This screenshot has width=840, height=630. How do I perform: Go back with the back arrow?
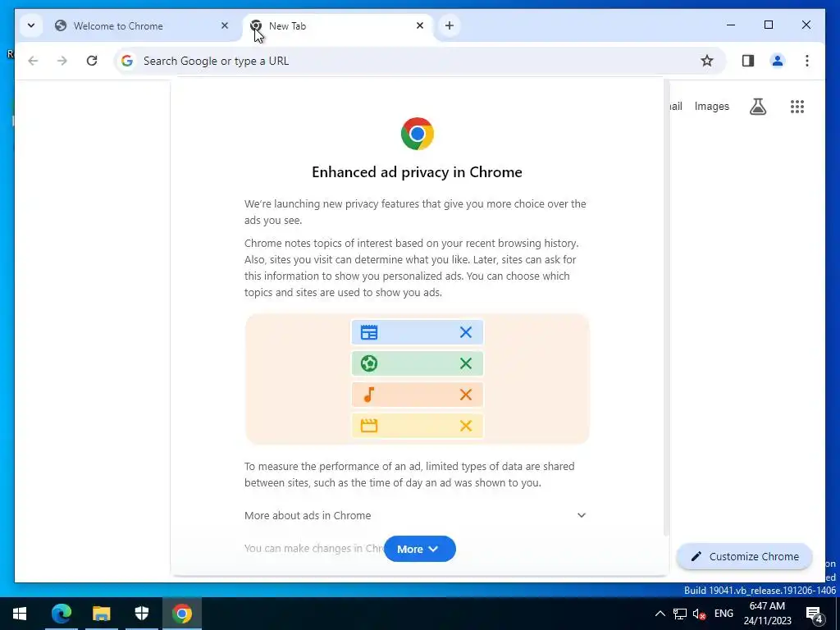pyautogui.click(x=33, y=61)
